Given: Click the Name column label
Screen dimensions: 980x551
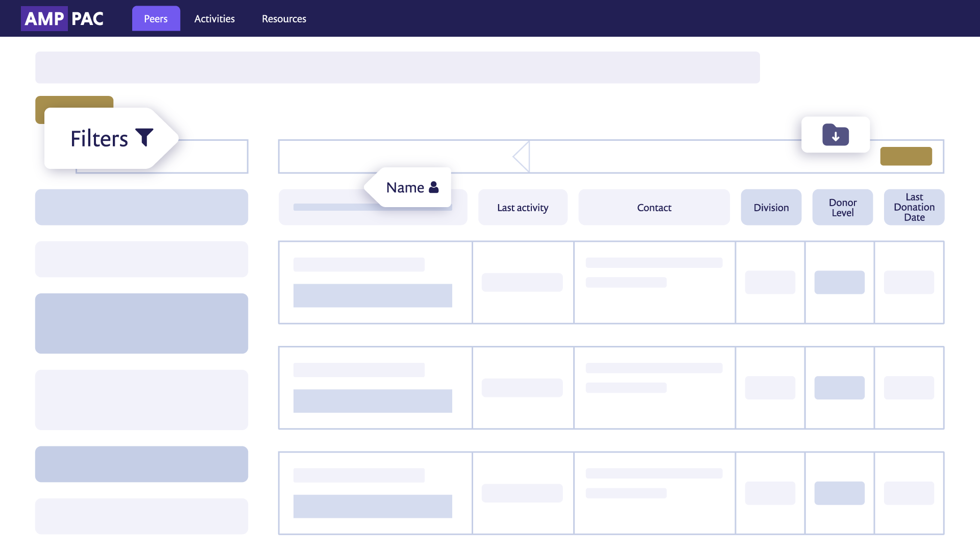Looking at the screenshot, I should [405, 188].
